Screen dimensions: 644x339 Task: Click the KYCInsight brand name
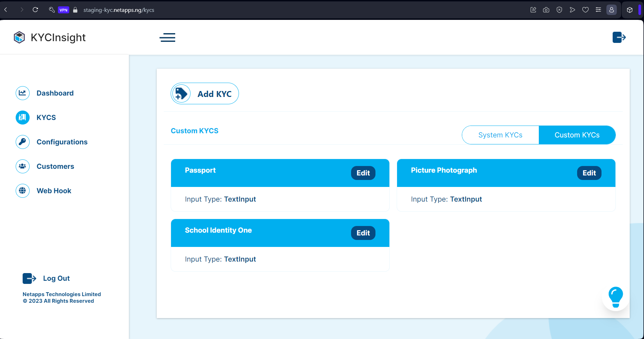point(58,37)
